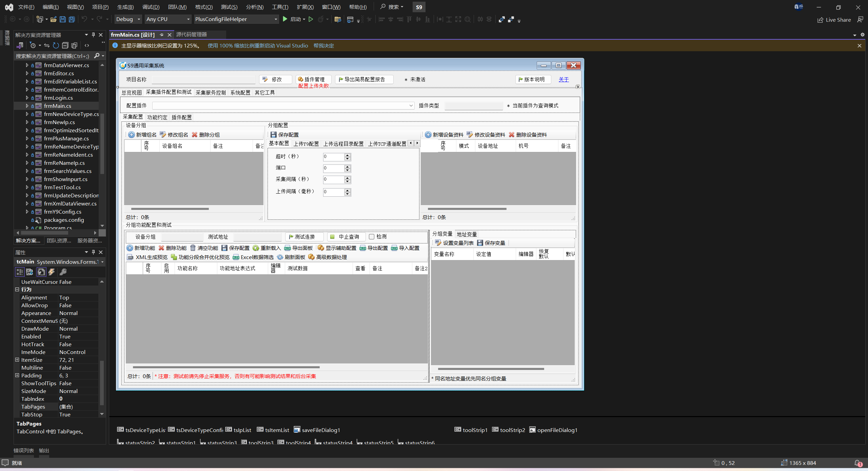Click 保存变量 save variables button
The image size is (868, 471).
coord(491,243)
